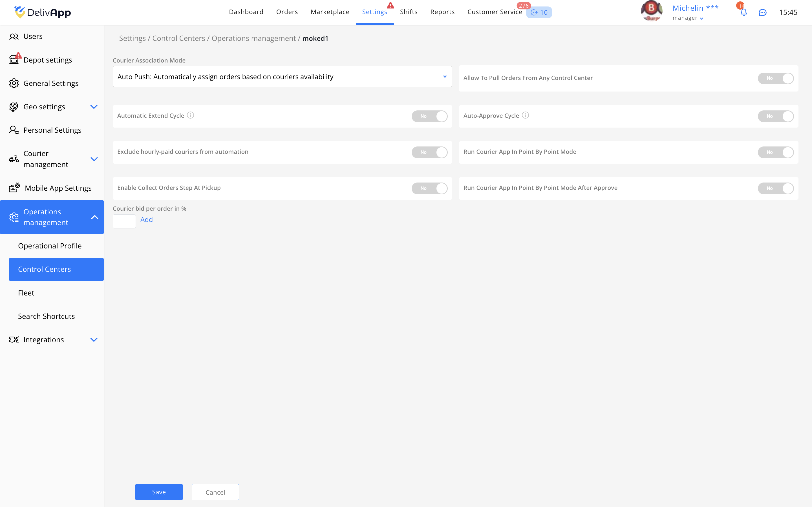Click the Auto-Approve Cycle info icon
The height and width of the screenshot is (507, 812).
[525, 115]
